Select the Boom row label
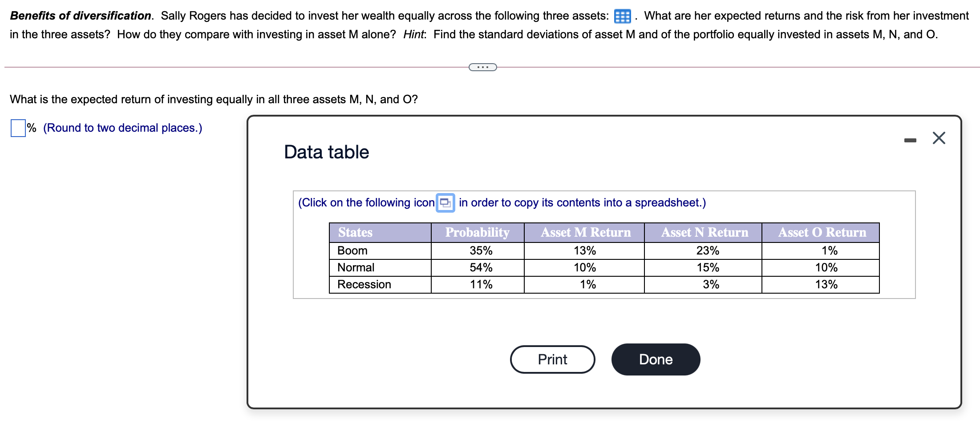The height and width of the screenshot is (436, 980). coord(352,250)
